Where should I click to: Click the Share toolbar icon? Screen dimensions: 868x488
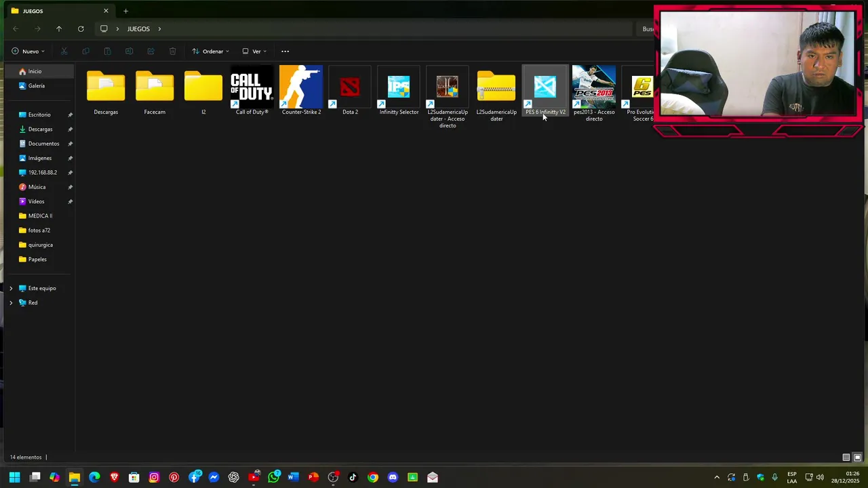point(151,52)
